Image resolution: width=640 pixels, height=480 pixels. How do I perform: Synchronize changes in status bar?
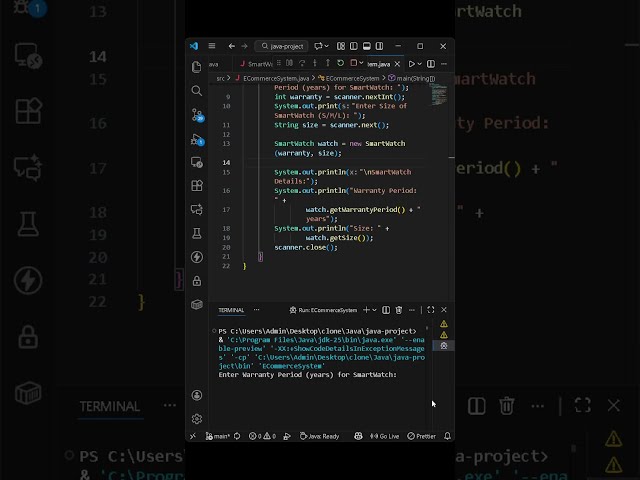click(x=237, y=436)
